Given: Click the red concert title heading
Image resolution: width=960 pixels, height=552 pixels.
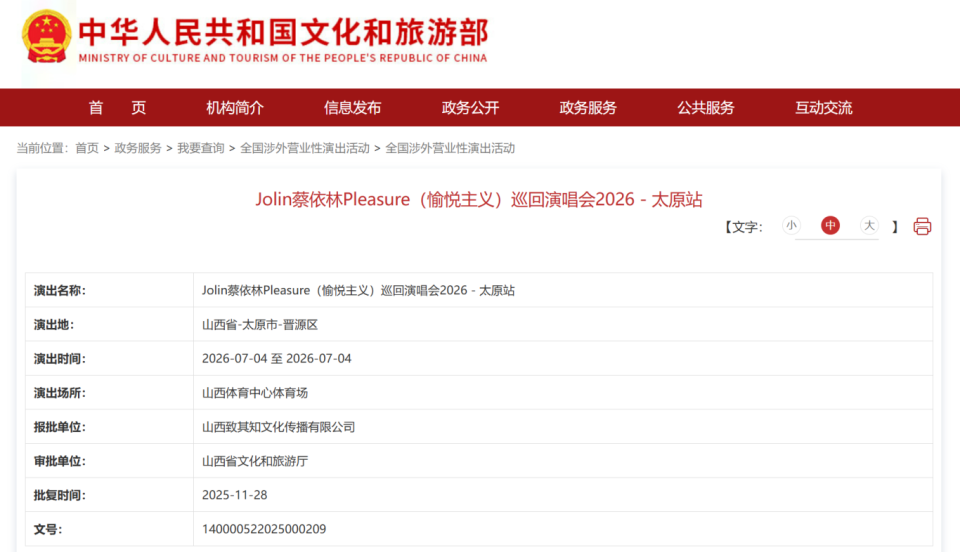Looking at the screenshot, I should pos(479,200).
